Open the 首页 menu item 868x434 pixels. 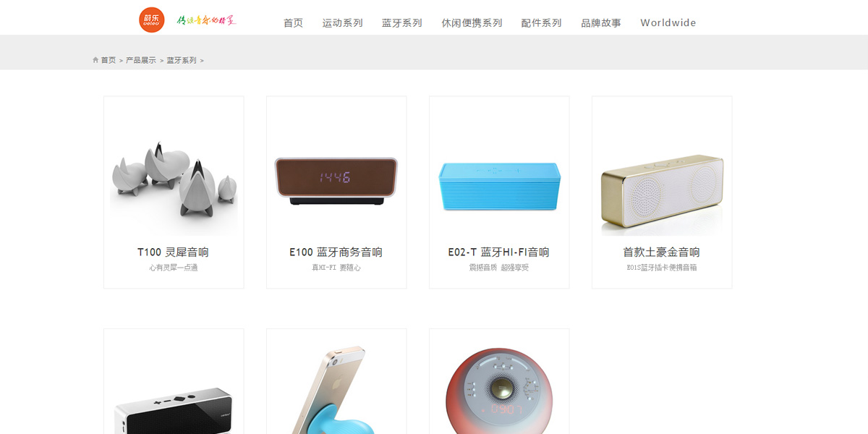(x=293, y=22)
